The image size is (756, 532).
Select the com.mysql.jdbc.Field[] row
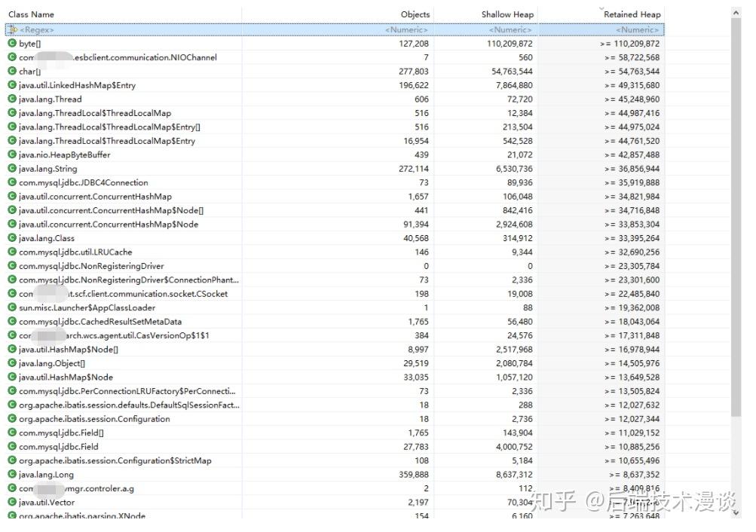click(x=335, y=433)
